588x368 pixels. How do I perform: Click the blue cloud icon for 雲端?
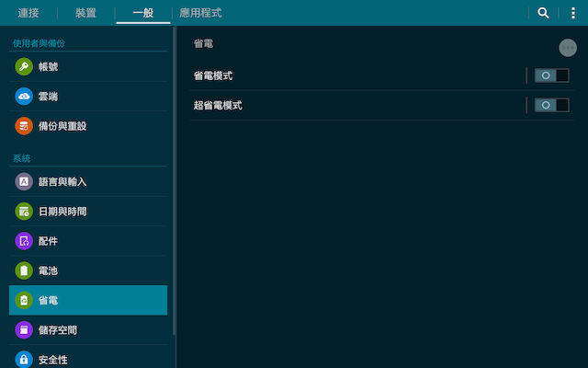click(24, 96)
